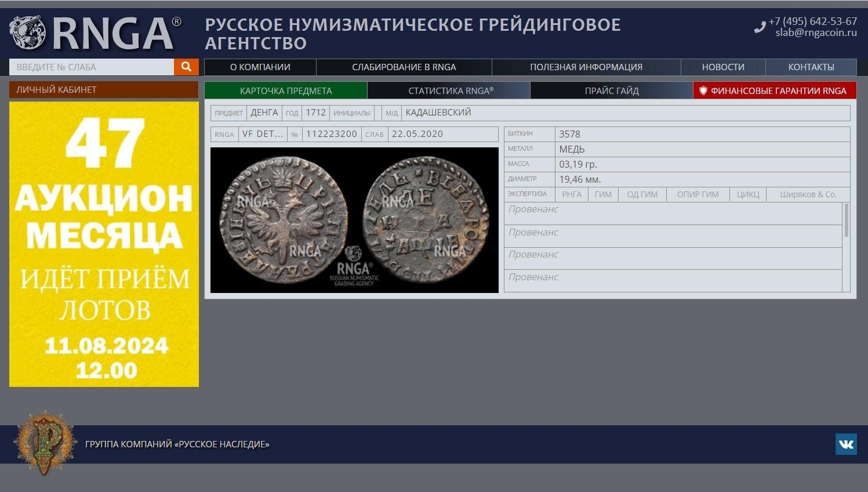Open the КОНТАКТЫ page
The height and width of the screenshot is (492, 868).
tap(811, 67)
